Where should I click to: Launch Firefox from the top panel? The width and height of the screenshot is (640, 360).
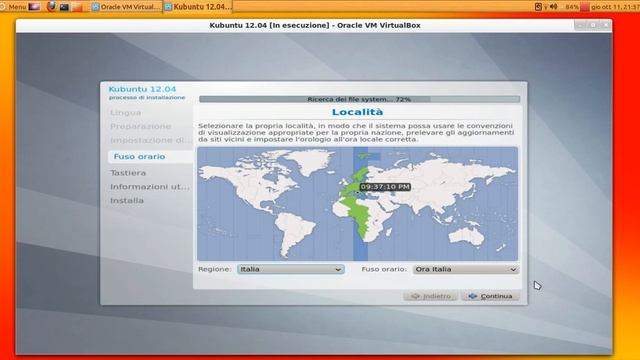pyautogui.click(x=51, y=7)
